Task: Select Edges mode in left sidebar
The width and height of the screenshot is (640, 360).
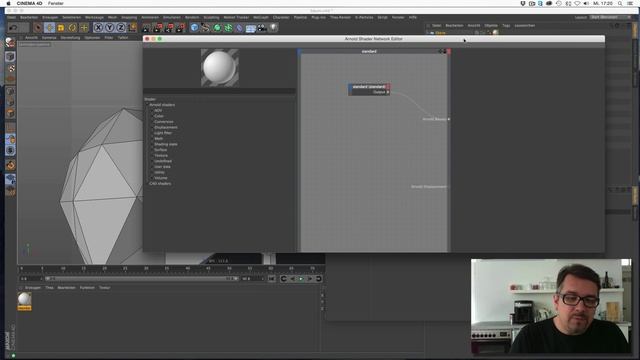Action: click(11, 102)
